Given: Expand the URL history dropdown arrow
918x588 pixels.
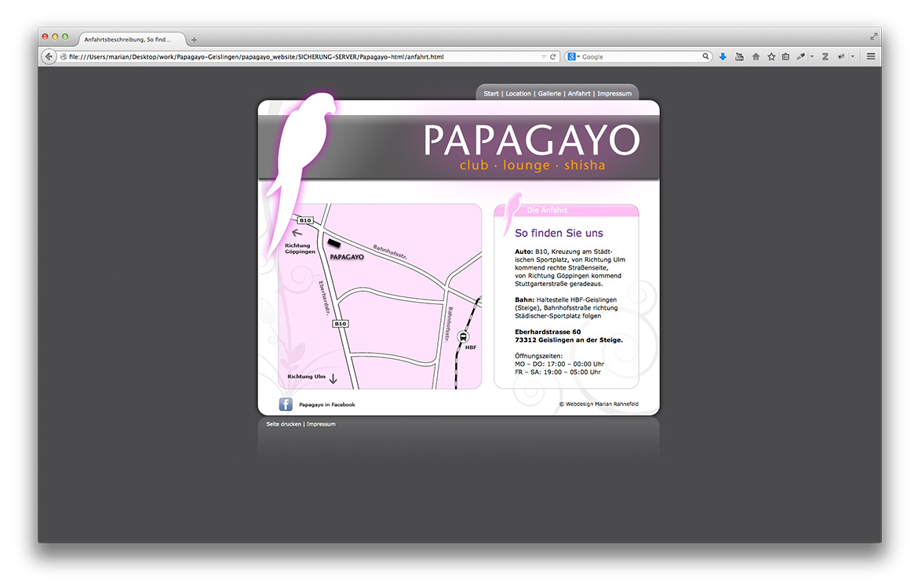Looking at the screenshot, I should pos(543,56).
